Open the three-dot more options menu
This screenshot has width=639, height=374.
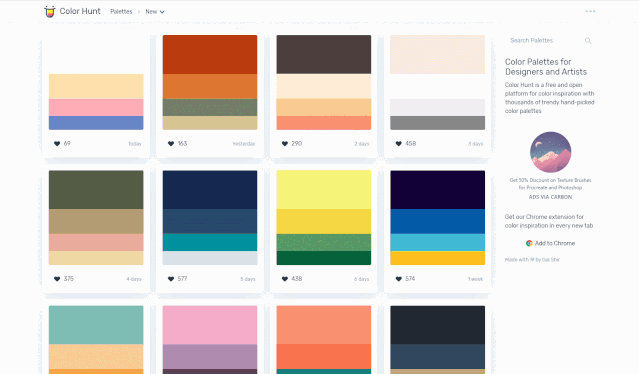(x=590, y=11)
